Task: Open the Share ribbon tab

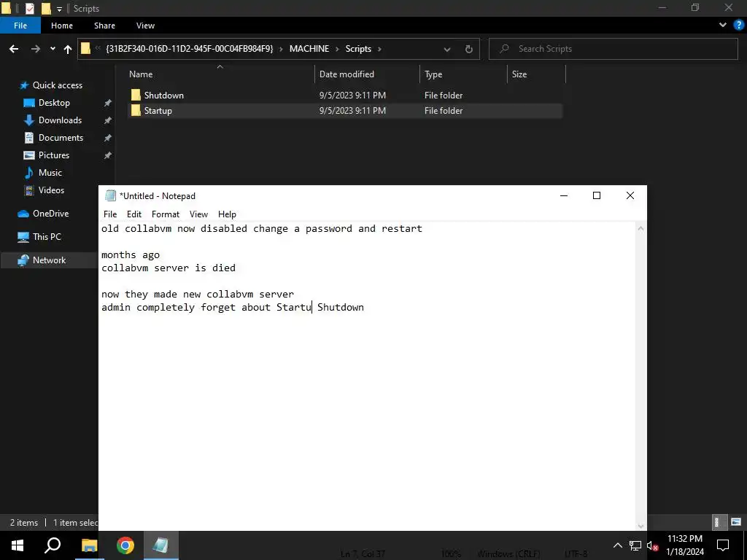Action: point(104,26)
